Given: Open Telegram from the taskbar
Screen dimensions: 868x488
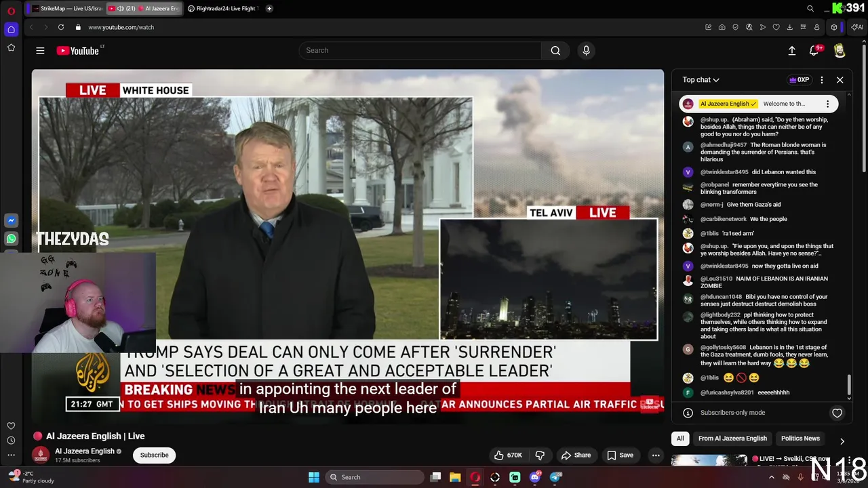Looking at the screenshot, I should [x=555, y=477].
